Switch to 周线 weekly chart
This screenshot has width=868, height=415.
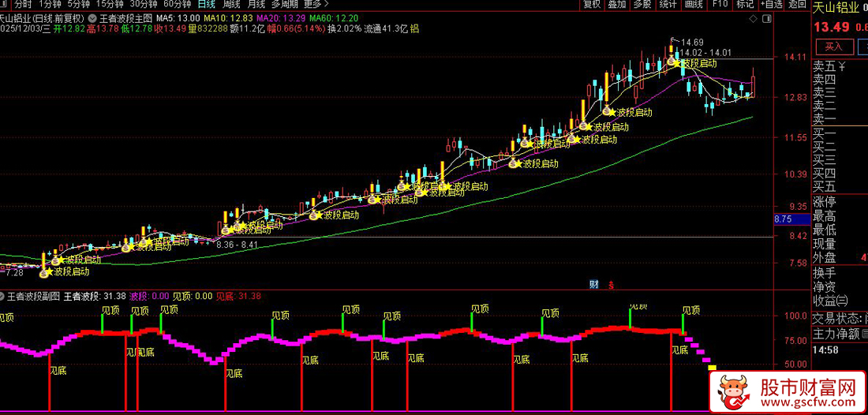pyautogui.click(x=231, y=4)
